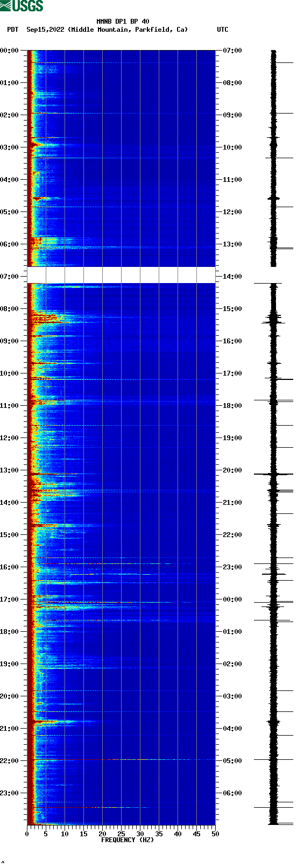
Task: Click the 07:00 PDT time label
Action: click(10, 277)
